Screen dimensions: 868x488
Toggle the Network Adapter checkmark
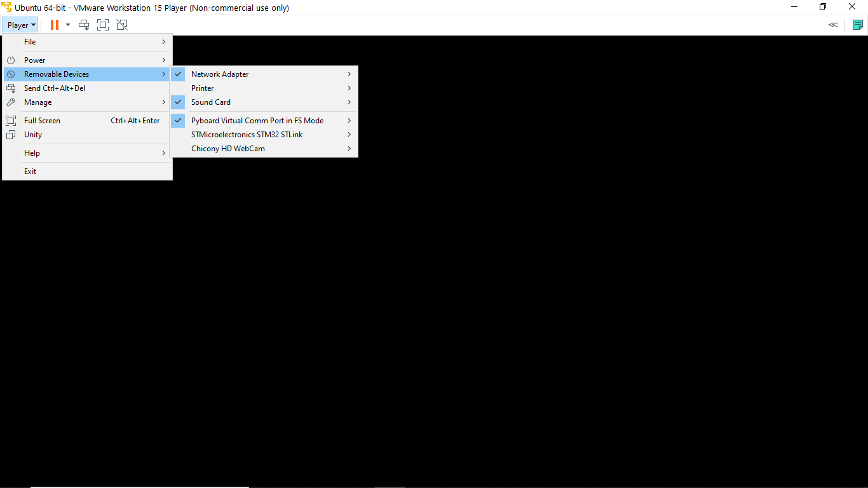tap(179, 74)
